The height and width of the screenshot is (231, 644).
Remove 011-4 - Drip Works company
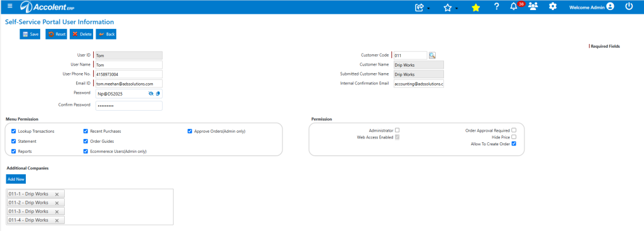coord(57,221)
